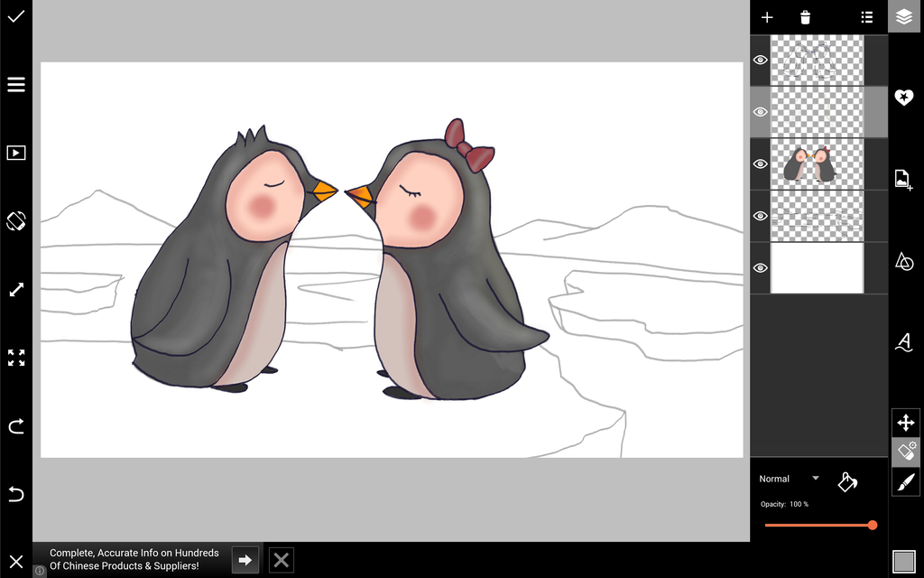Open the hamburger menu
The height and width of the screenshot is (578, 924).
(x=16, y=84)
